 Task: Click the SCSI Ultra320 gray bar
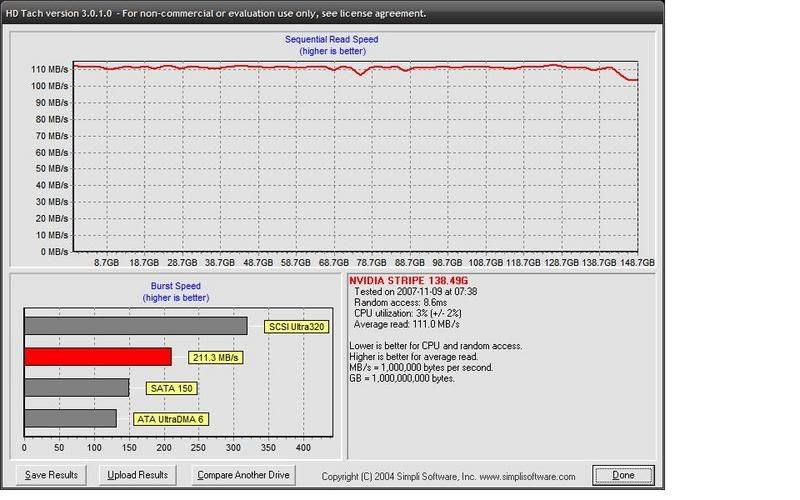[135, 326]
